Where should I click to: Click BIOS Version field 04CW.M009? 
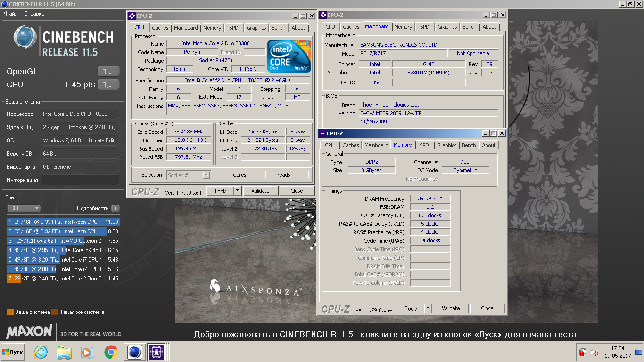pyautogui.click(x=428, y=113)
